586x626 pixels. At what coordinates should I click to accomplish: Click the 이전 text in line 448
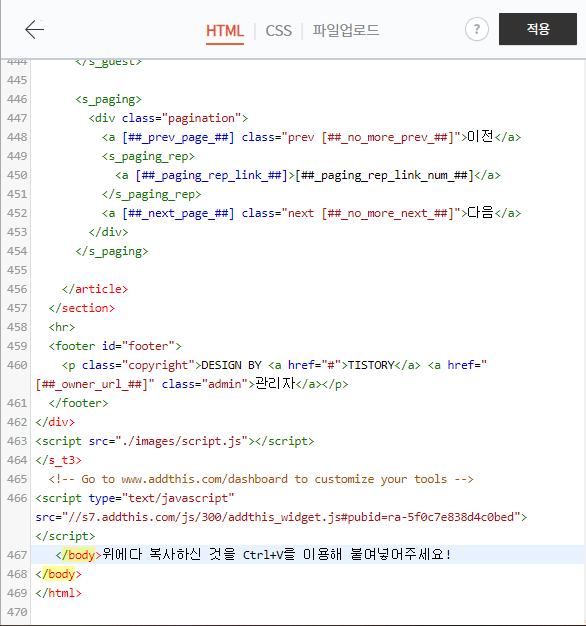click(x=480, y=137)
